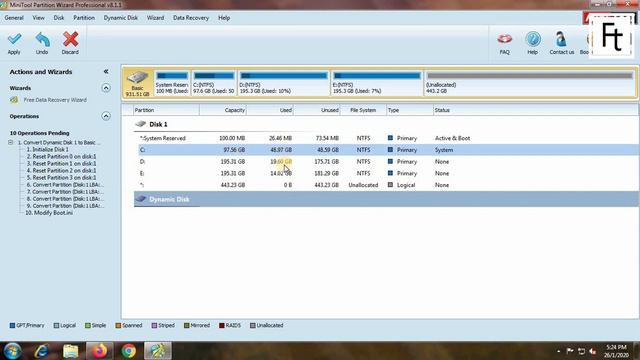Click the Mirrored legend swatch
Screen dimensions: 640x360
[x=187, y=325]
